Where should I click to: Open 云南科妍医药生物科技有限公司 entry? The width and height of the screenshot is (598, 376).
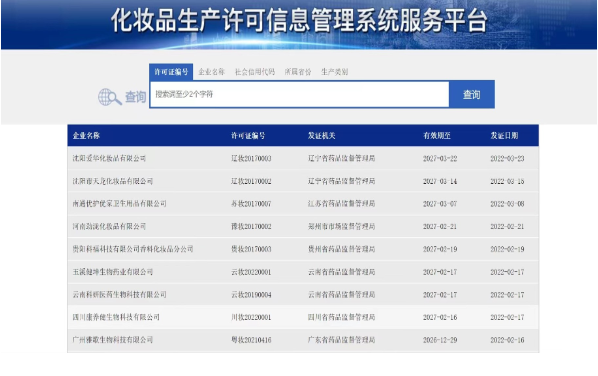119,294
